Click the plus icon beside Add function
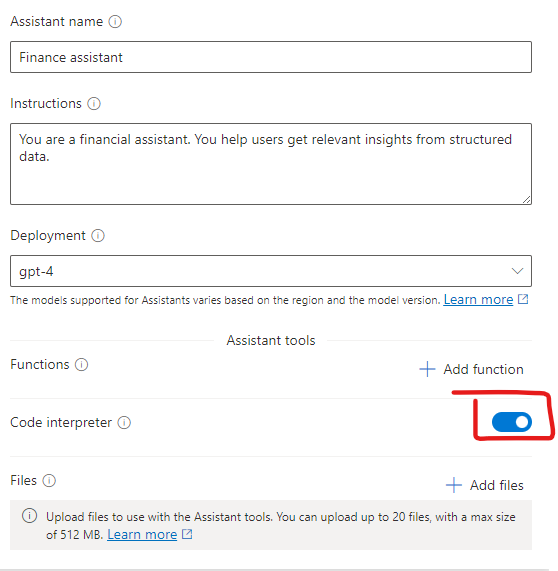This screenshot has height=571, width=558. pos(427,369)
